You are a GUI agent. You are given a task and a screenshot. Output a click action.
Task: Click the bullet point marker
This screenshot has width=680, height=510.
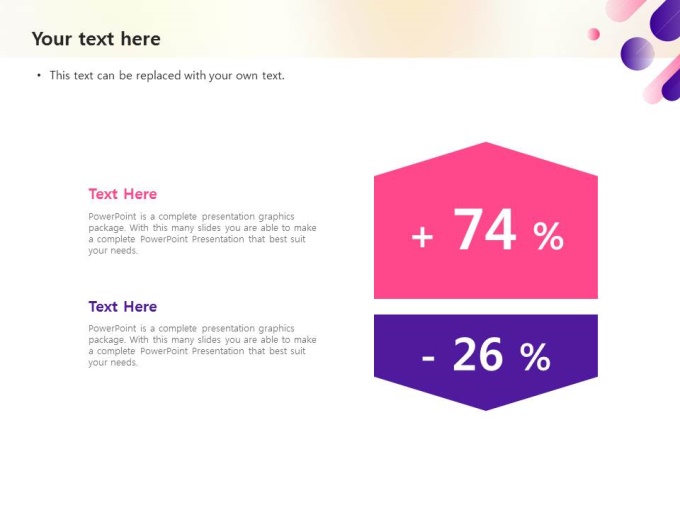tap(39, 75)
